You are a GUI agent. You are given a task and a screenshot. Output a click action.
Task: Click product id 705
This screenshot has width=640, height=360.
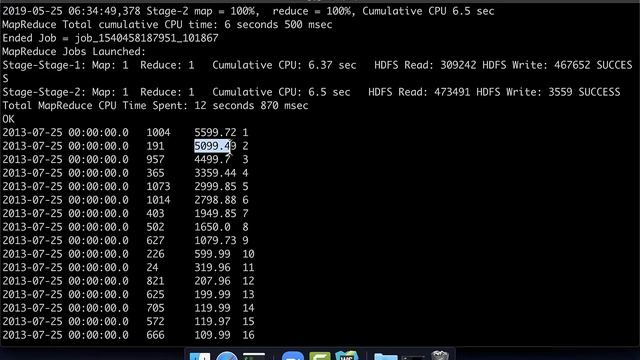[x=155, y=308]
